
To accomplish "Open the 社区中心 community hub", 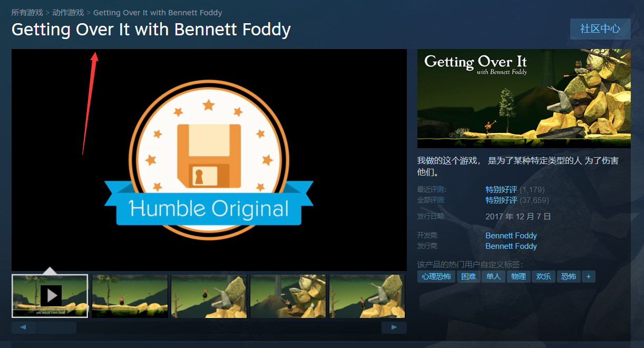I will click(600, 29).
